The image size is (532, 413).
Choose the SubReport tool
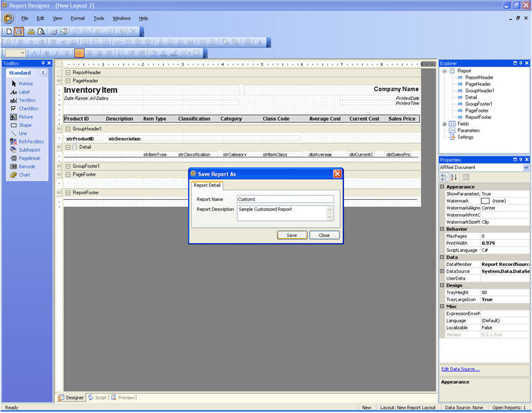click(x=29, y=150)
